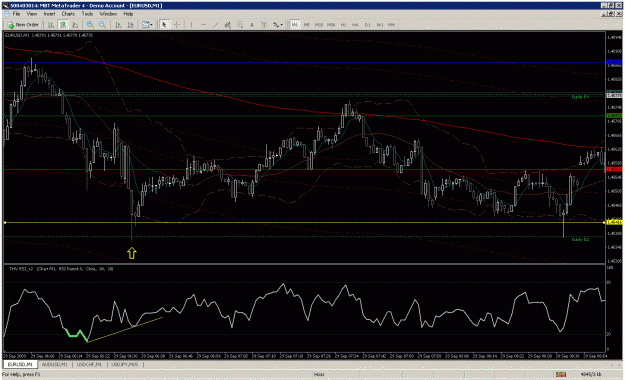The image size is (625, 380).
Task: Set timeframe to M1
Action: [x=295, y=25]
